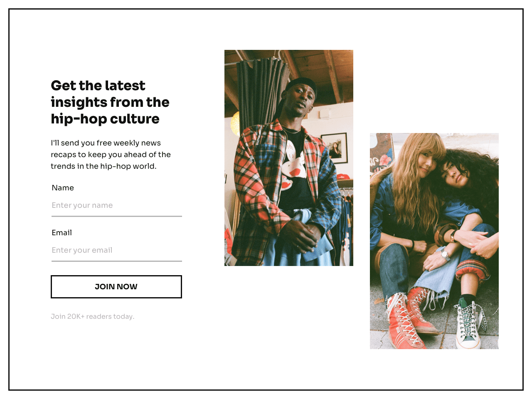Click the 'Join 20K+ readers today' text
The height and width of the screenshot is (399, 532).
[93, 316]
